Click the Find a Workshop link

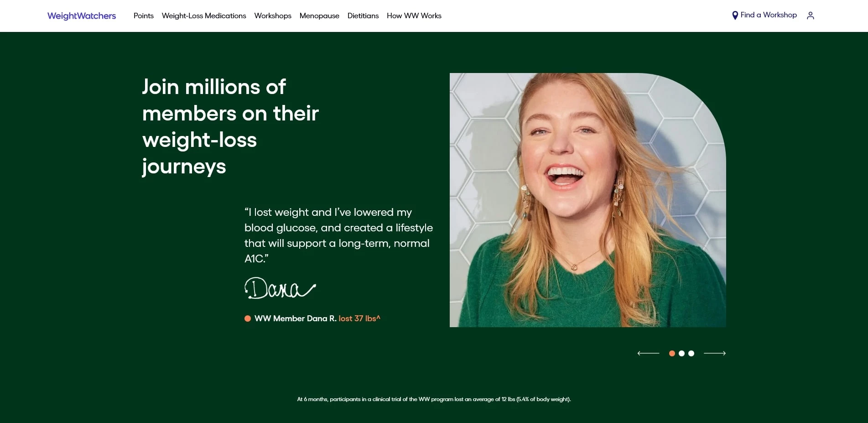click(x=768, y=15)
